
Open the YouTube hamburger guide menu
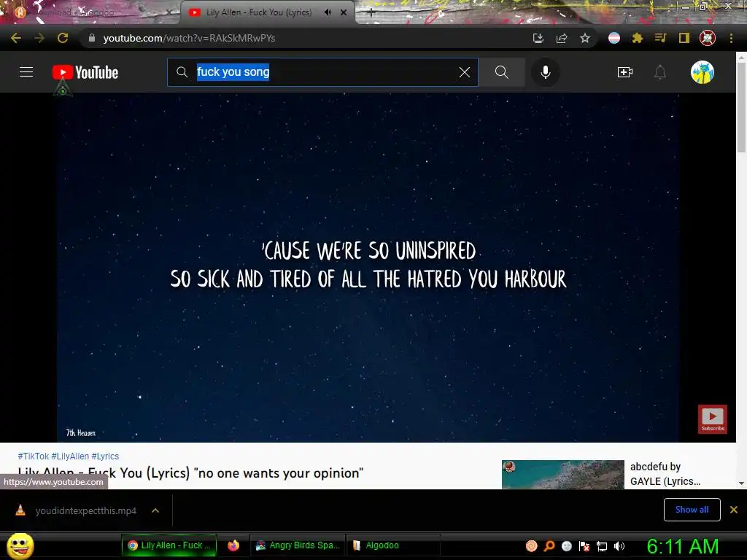26,72
